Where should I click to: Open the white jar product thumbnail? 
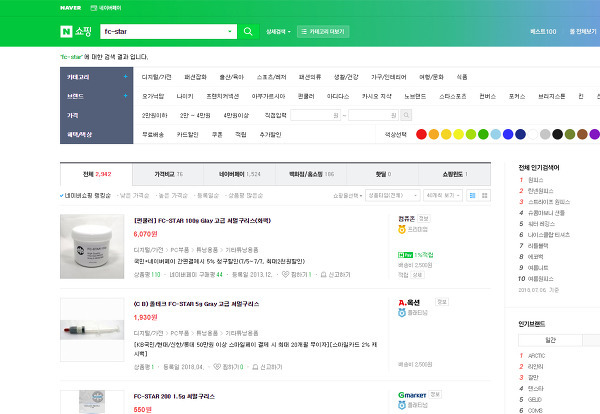coord(92,246)
